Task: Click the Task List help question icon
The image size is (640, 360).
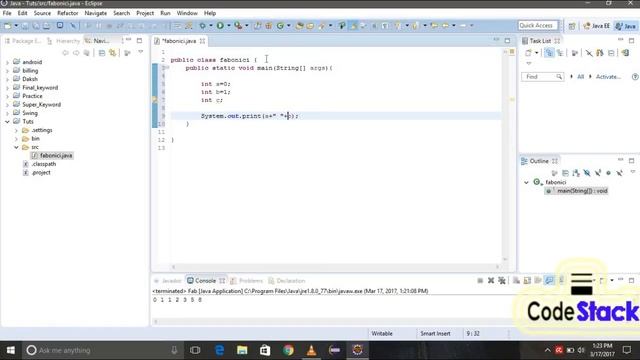Action: (635, 77)
